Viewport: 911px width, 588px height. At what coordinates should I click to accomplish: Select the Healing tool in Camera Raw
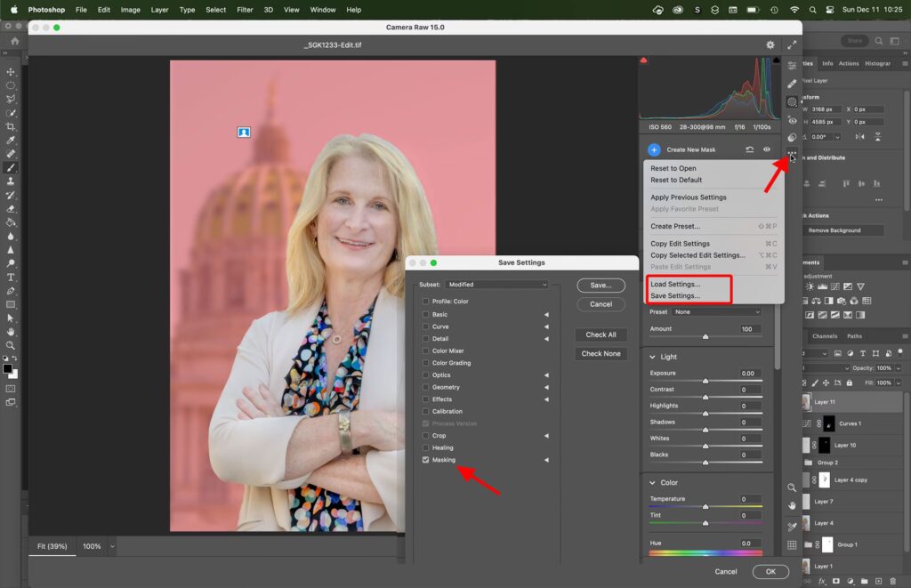(792, 84)
